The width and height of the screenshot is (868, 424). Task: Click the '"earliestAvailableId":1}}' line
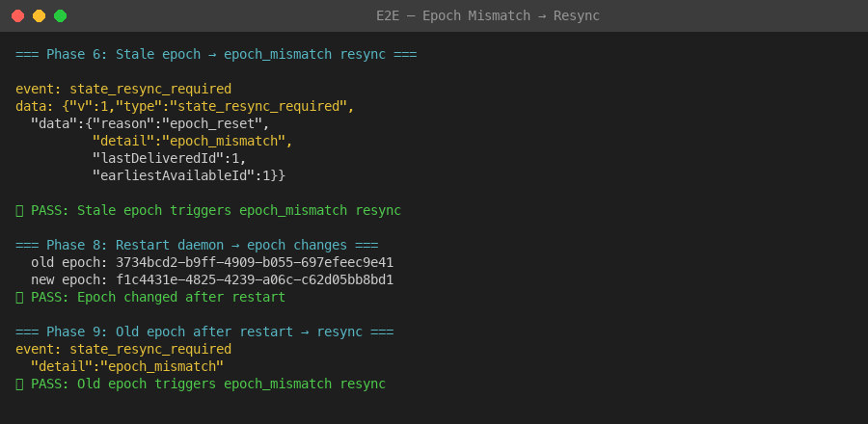[x=189, y=175]
